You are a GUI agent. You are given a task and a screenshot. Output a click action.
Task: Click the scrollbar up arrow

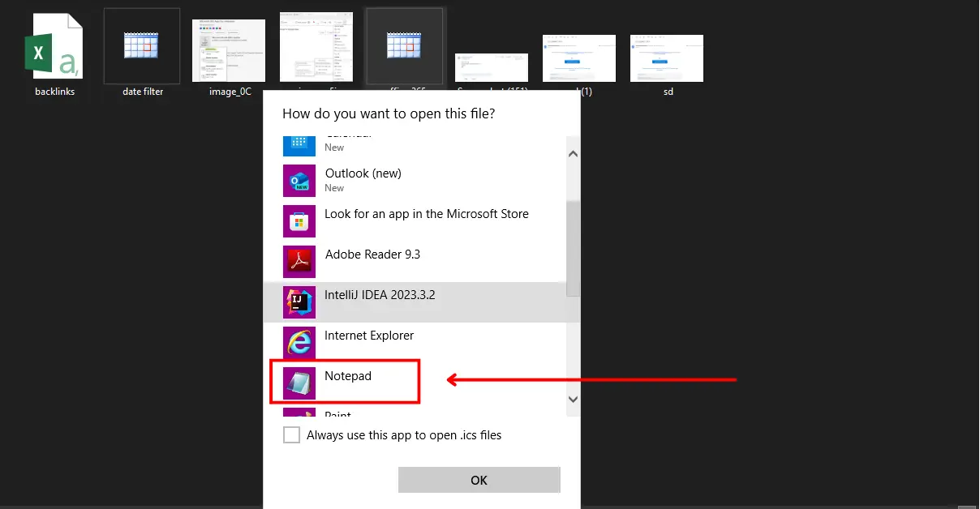[x=573, y=154]
